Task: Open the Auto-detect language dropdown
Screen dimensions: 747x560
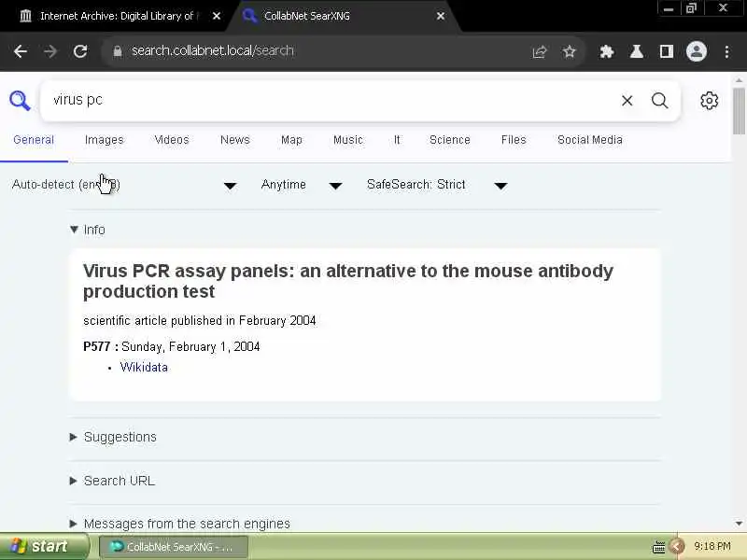Action: coord(124,185)
